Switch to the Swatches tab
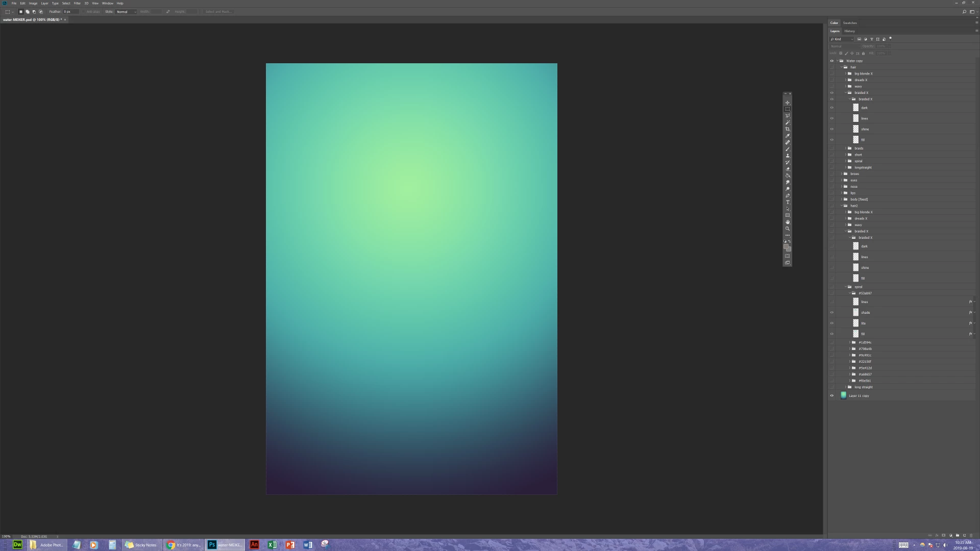Screen dimensions: 980x551 coord(850,23)
